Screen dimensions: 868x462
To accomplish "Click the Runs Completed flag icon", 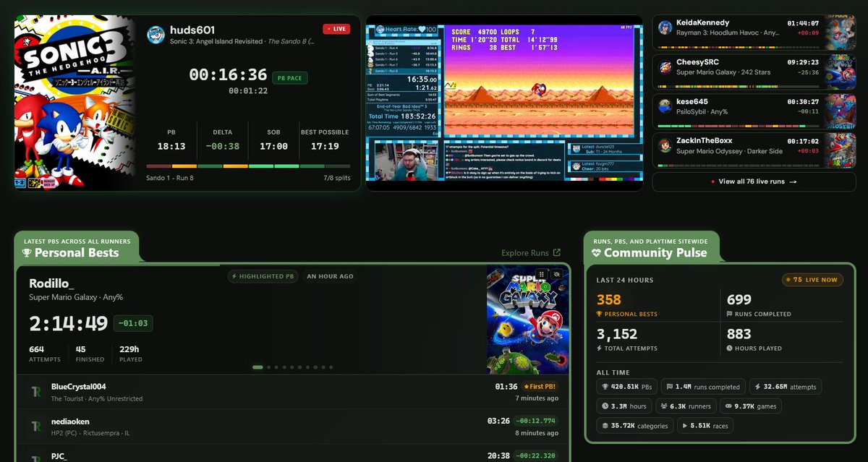I will 729,315.
